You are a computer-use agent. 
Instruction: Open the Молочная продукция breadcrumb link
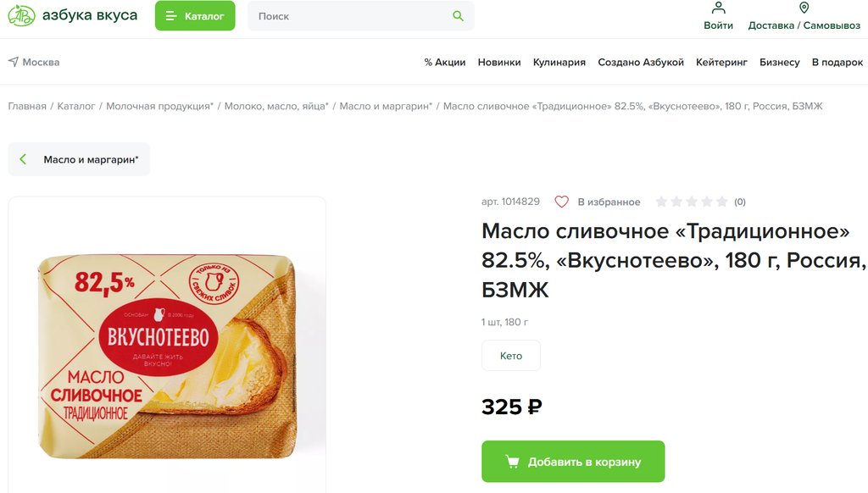pos(159,106)
